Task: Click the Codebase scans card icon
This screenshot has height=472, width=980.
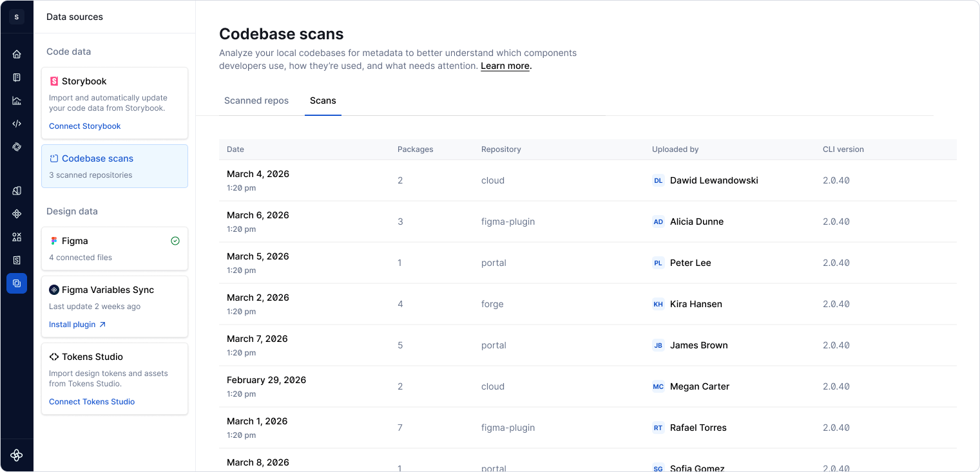Action: (x=54, y=158)
